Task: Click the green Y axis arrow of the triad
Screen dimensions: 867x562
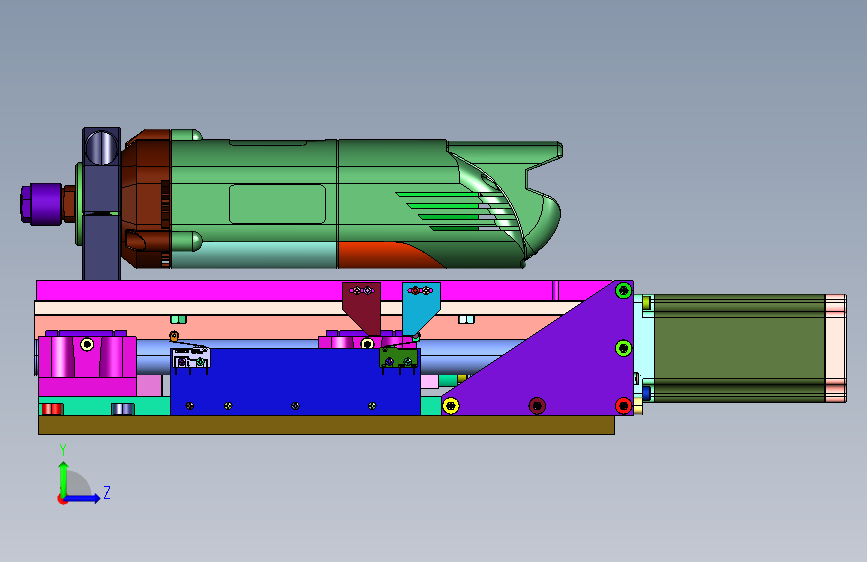Action: click(x=63, y=478)
